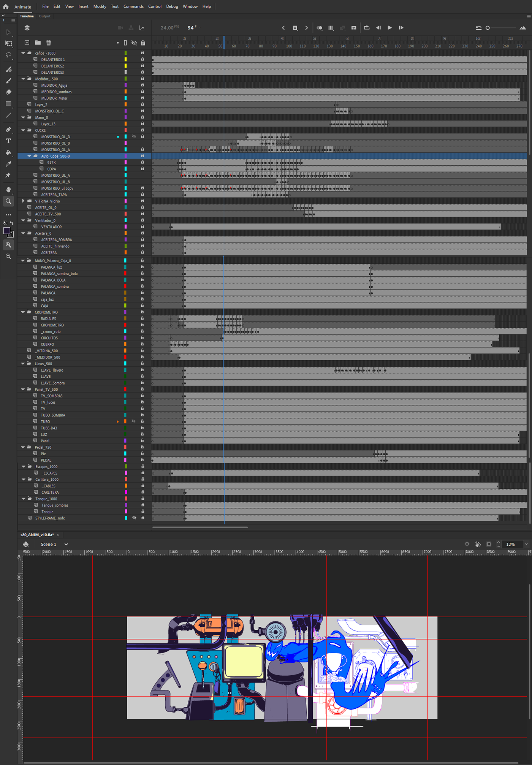Click the fill color swatch
Viewport: 532px width, 765px height.
[6, 231]
